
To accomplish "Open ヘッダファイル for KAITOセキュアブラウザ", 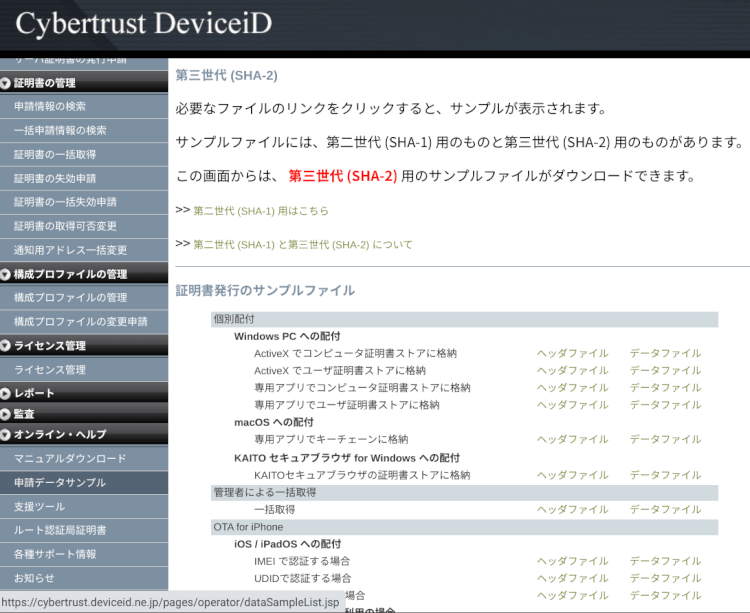I will 573,475.
